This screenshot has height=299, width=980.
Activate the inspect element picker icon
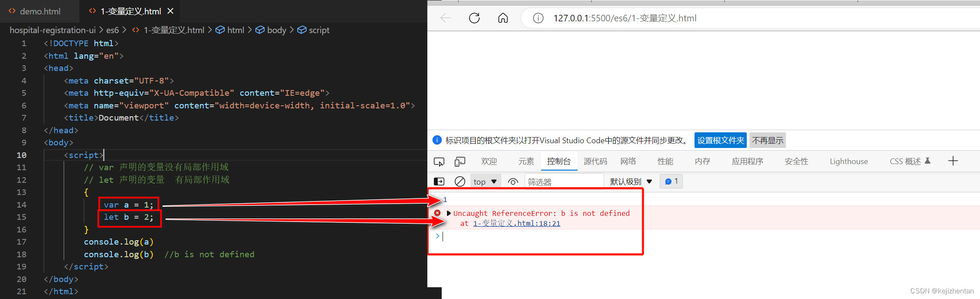[x=439, y=161]
